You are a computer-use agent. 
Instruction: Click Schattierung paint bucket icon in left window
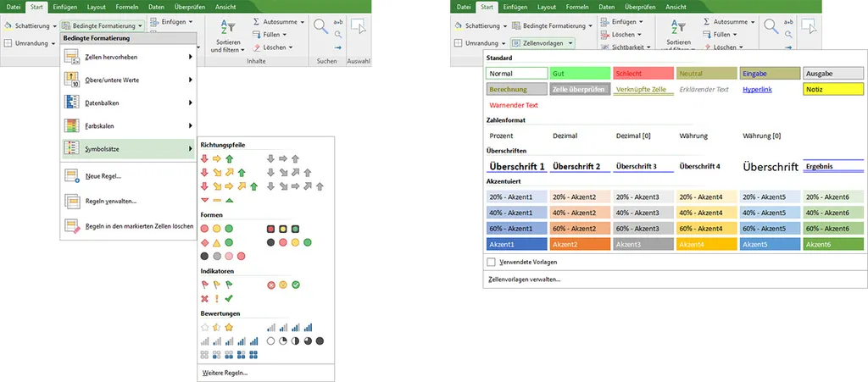click(x=8, y=26)
